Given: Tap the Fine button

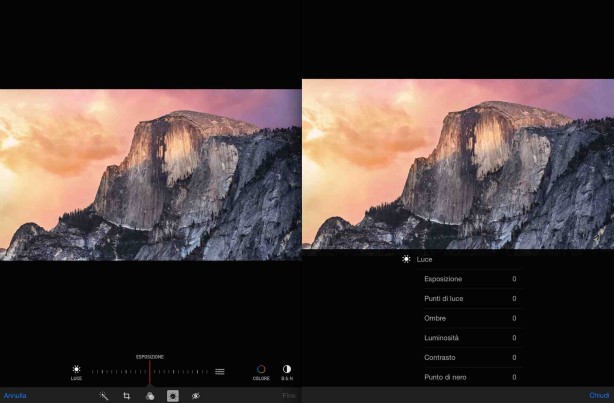Looking at the screenshot, I should coord(289,396).
